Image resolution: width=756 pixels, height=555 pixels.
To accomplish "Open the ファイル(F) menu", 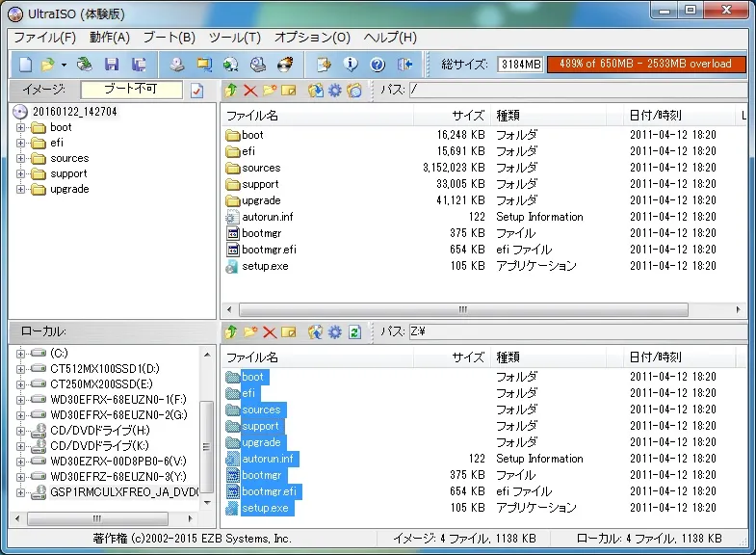I will point(45,38).
